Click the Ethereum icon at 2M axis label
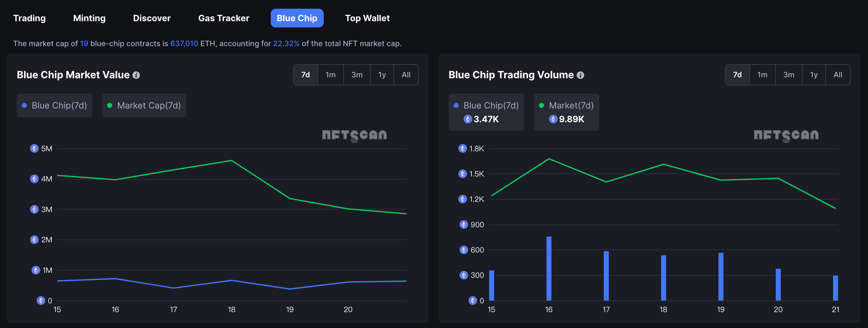Screen dimensions: 868x328 tap(34, 240)
